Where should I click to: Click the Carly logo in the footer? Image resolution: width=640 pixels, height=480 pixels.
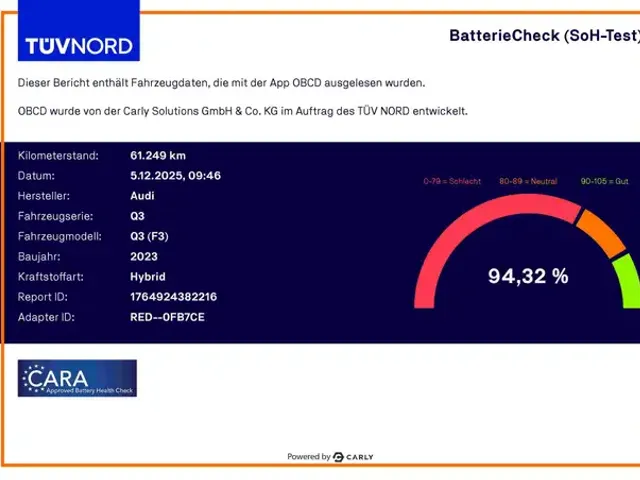[x=353, y=457]
